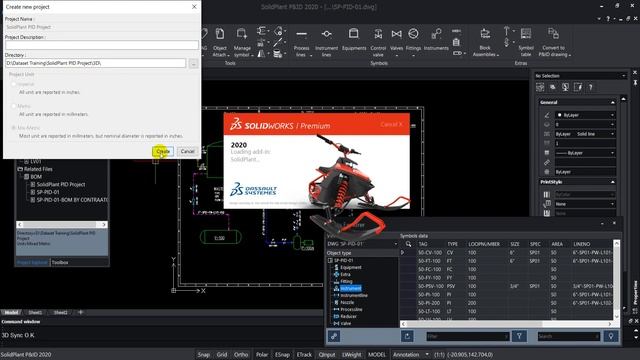The width and height of the screenshot is (640, 360).
Task: Click the export icon in symbols data panel
Action: [407, 336]
